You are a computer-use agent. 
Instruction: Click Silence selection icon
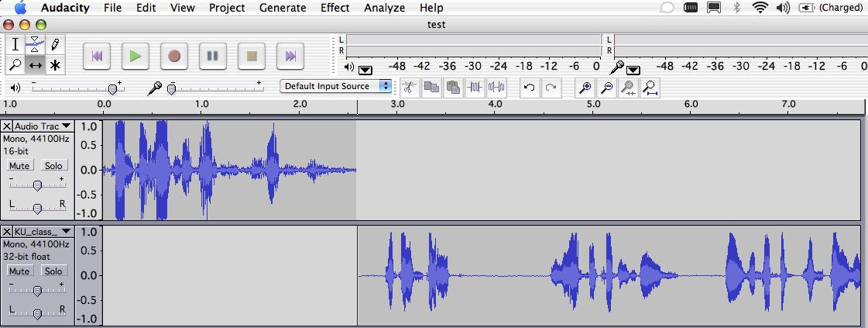[496, 87]
